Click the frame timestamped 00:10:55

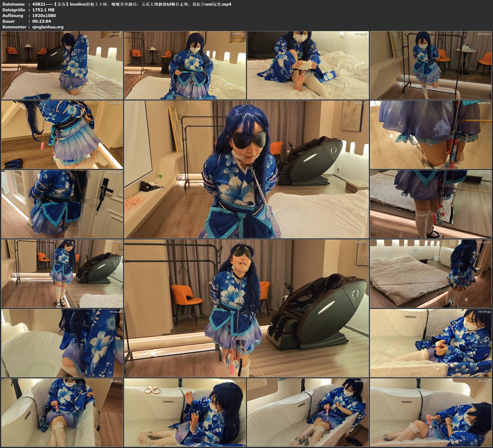pyautogui.click(x=431, y=204)
